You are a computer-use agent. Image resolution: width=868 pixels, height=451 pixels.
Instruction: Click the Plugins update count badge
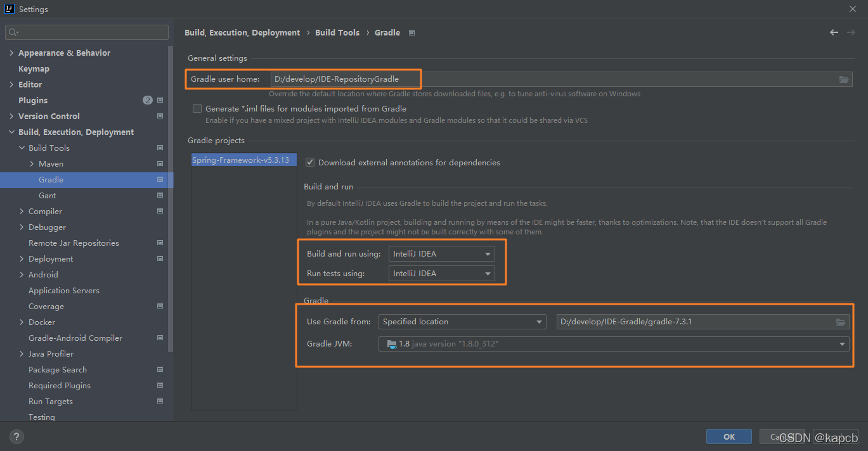(148, 100)
